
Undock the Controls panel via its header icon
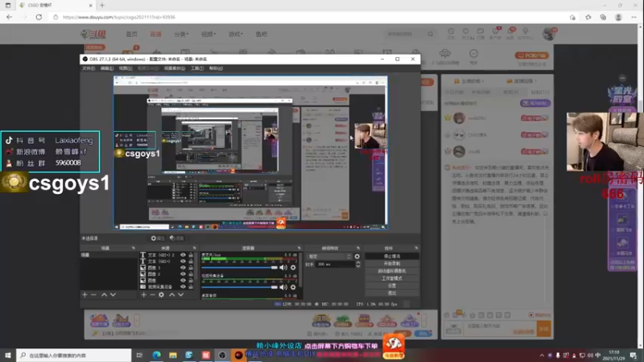pos(416,248)
